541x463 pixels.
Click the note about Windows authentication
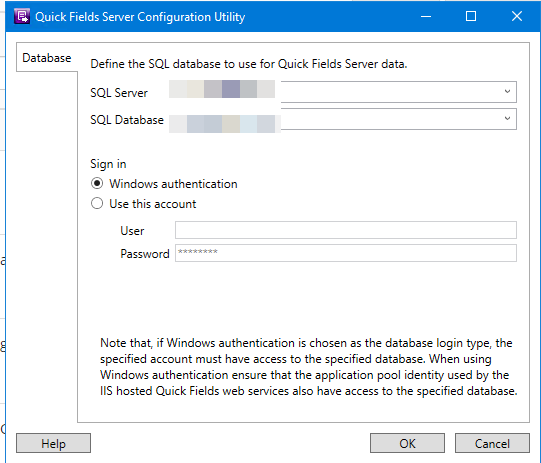click(x=308, y=367)
